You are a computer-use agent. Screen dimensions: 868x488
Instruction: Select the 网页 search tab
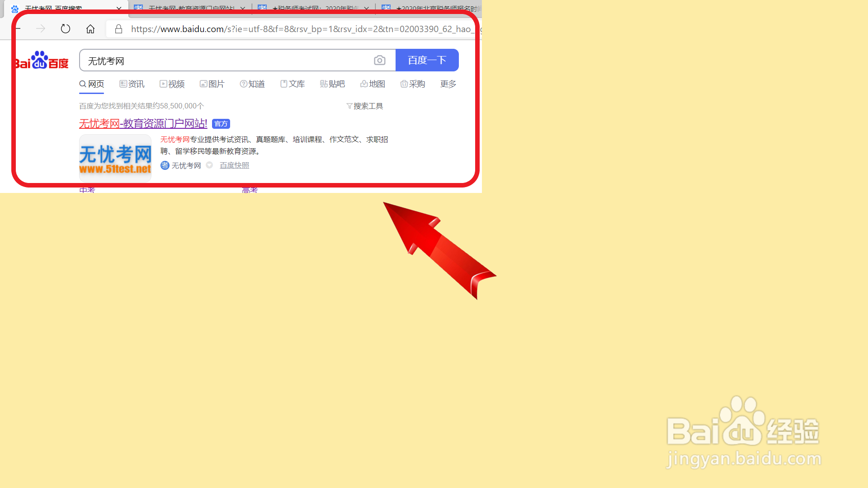(x=92, y=84)
